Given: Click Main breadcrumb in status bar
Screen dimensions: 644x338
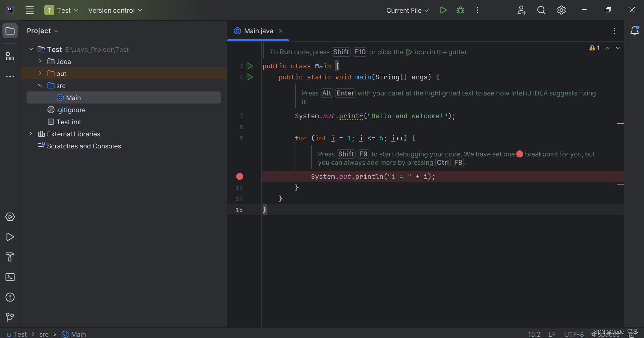Looking at the screenshot, I should click(74, 334).
